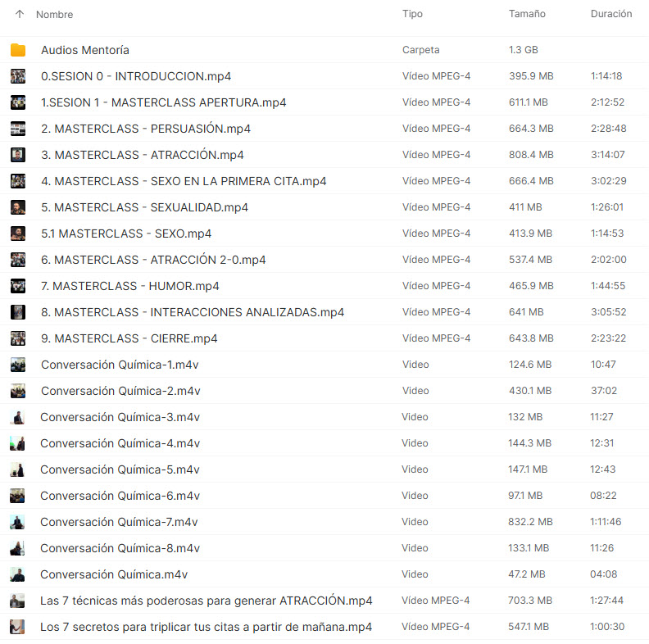
Task: Select file name 7. MASTERCLASS - HUMOR.mp4
Action: pos(130,286)
